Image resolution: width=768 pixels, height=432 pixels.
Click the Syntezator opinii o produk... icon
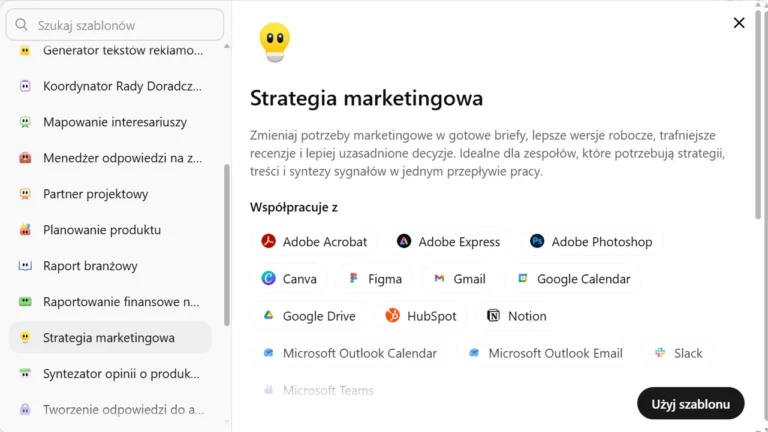click(x=25, y=374)
